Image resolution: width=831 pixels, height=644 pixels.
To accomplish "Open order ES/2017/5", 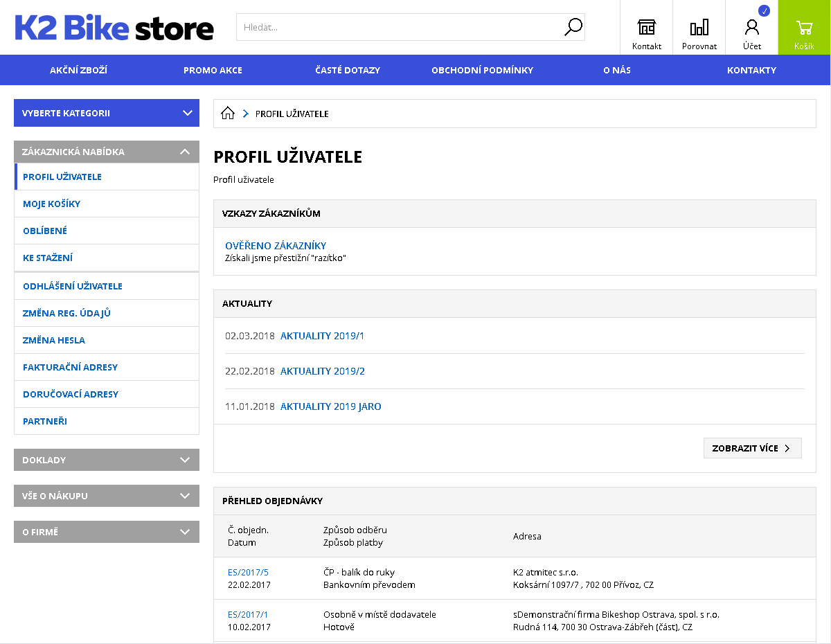I will click(248, 573).
